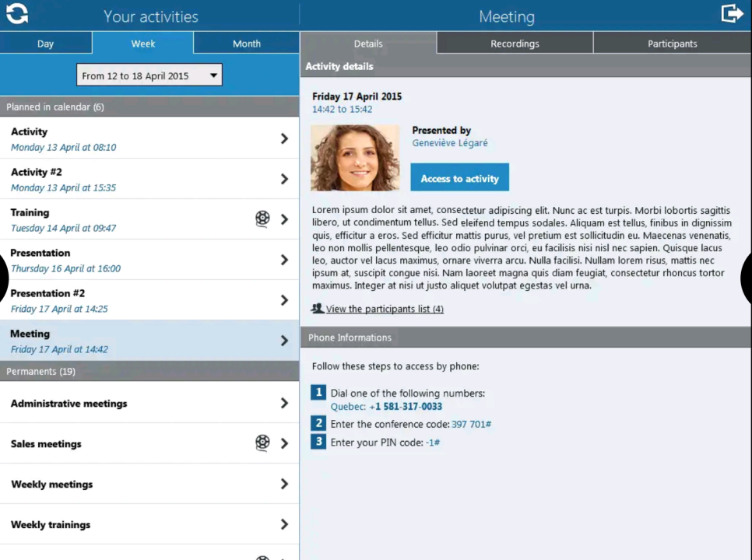This screenshot has width=752, height=560.
Task: Click the step 2 number badge
Action: [318, 423]
